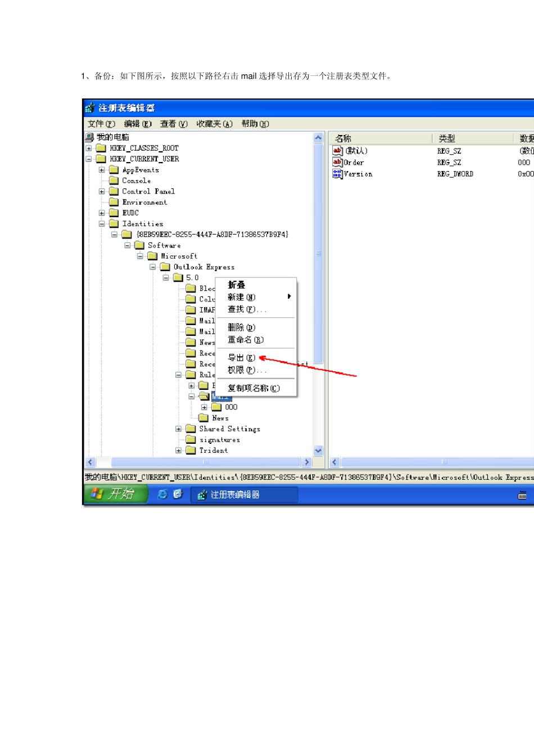
Task: Collapse the HKEY_CURRENT_USER node
Action: (x=89, y=159)
